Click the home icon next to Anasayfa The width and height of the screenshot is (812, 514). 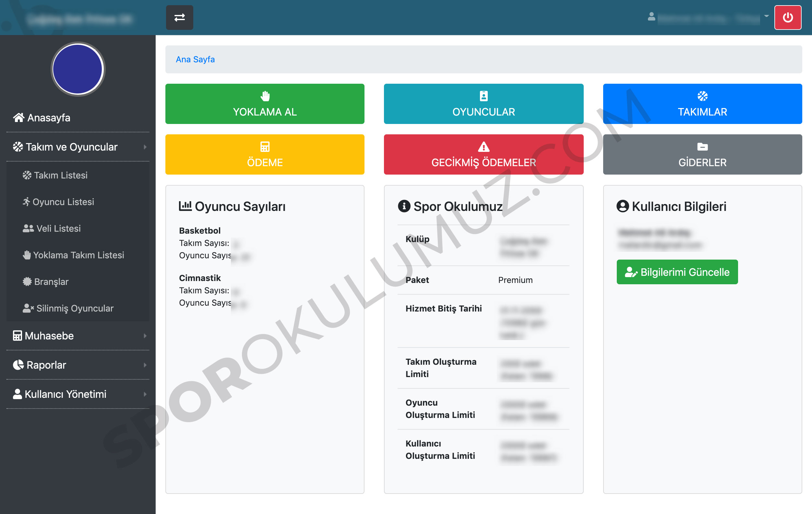tap(18, 118)
